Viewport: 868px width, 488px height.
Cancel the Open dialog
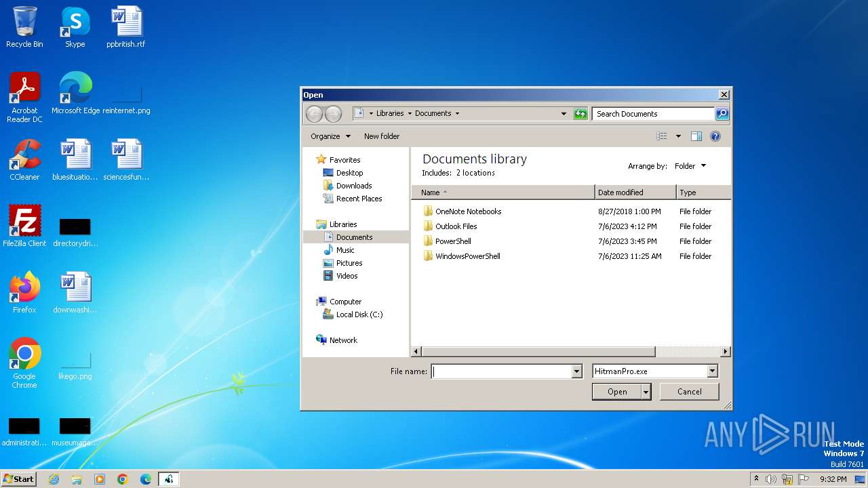tap(690, 392)
